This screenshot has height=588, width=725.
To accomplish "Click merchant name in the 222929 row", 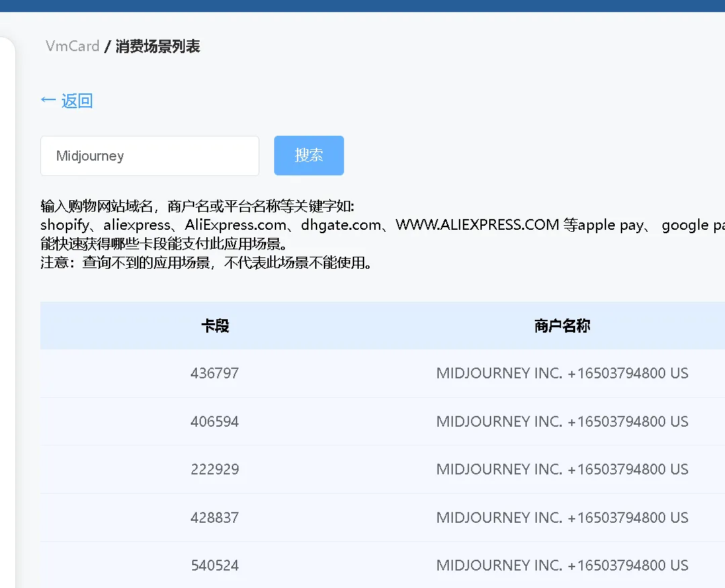I will coord(562,470).
